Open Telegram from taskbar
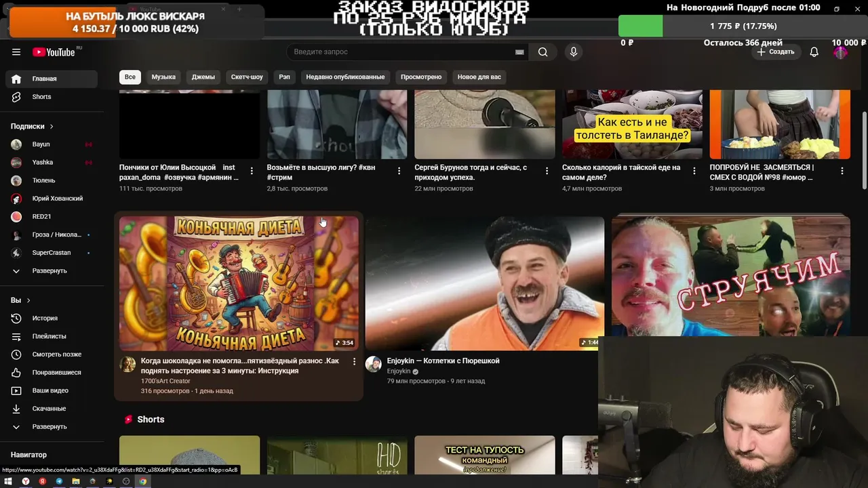 [59, 481]
